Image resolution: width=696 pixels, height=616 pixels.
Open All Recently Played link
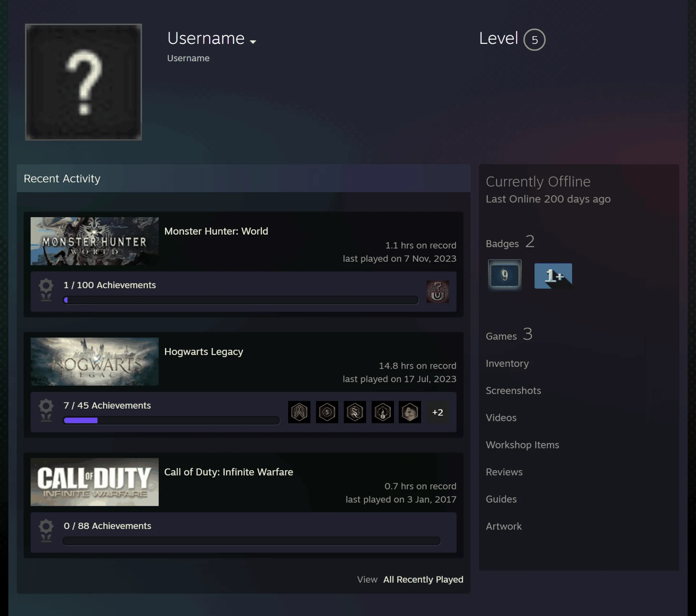(423, 579)
